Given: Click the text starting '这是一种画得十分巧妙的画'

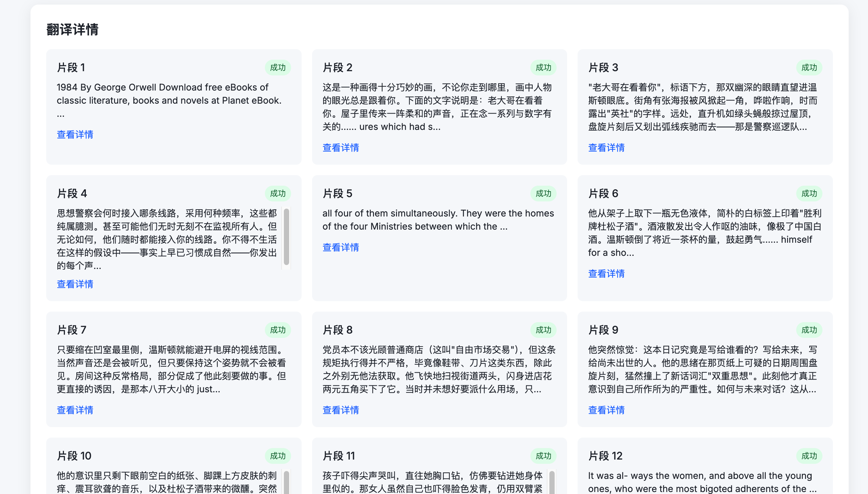Looking at the screenshot, I should [x=437, y=107].
